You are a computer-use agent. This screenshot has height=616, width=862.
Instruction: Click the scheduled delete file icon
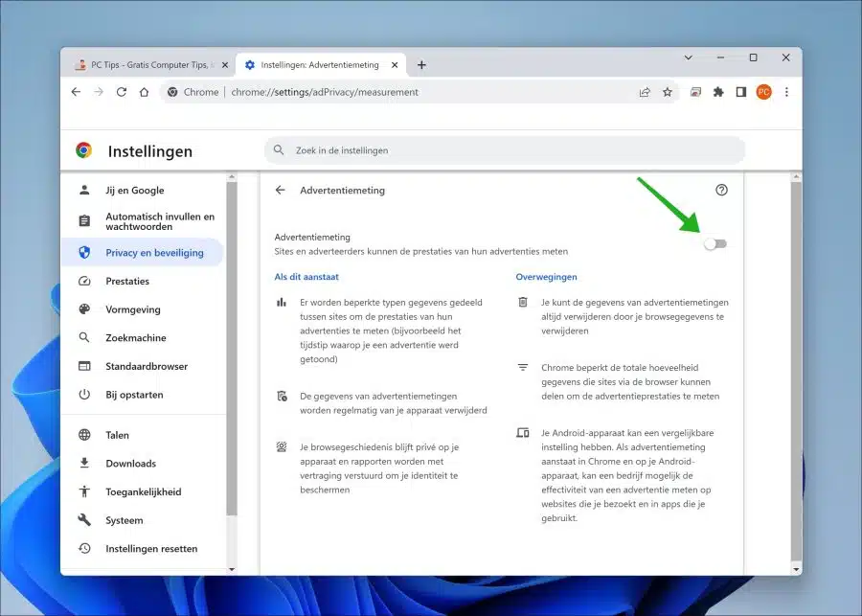[x=282, y=396]
